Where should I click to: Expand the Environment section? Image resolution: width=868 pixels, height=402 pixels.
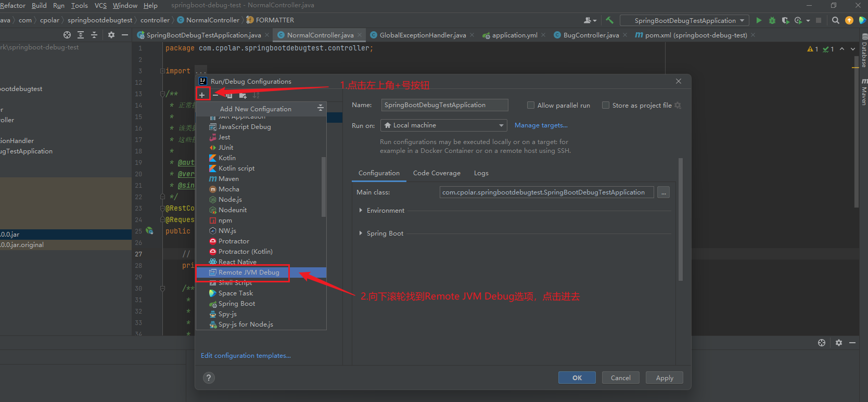pyautogui.click(x=361, y=211)
